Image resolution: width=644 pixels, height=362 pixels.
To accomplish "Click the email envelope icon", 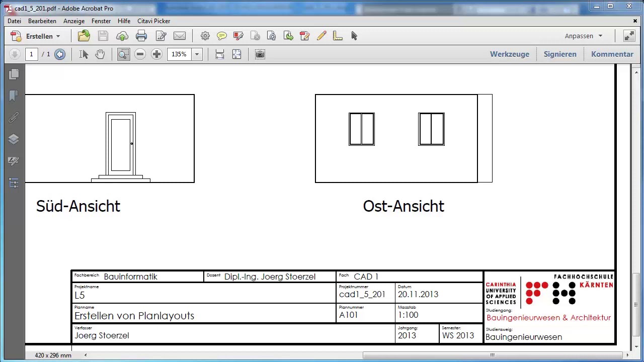I will click(180, 36).
